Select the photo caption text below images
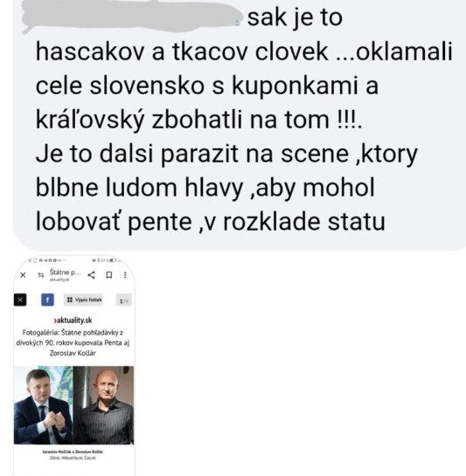The width and height of the screenshot is (466, 476). click(73, 452)
